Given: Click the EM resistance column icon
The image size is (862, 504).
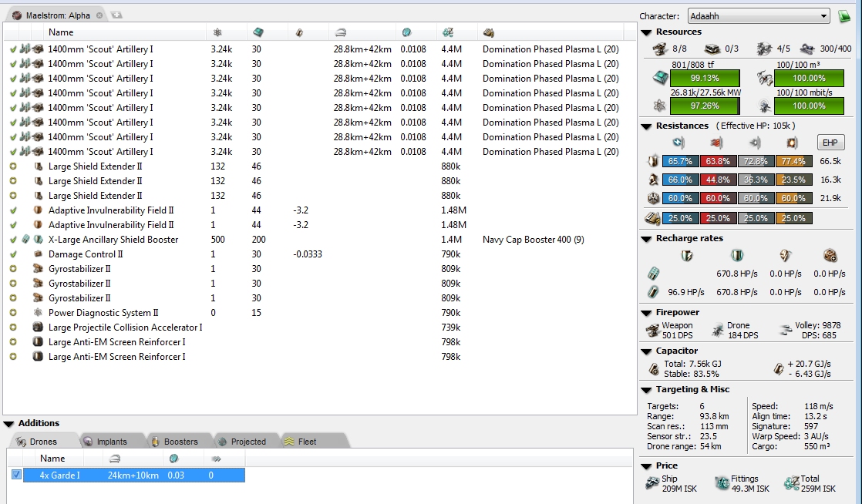Looking at the screenshot, I should point(678,143).
